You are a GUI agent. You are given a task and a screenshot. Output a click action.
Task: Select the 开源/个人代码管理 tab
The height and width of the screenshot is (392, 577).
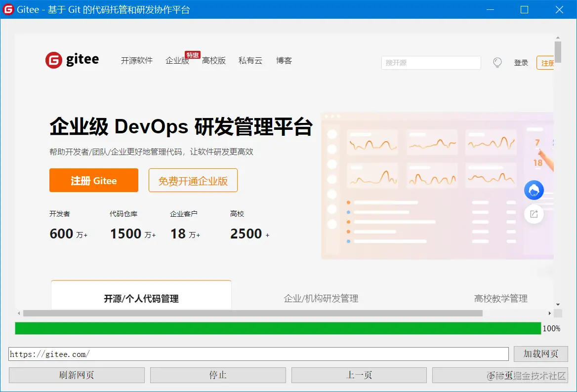[x=141, y=296]
